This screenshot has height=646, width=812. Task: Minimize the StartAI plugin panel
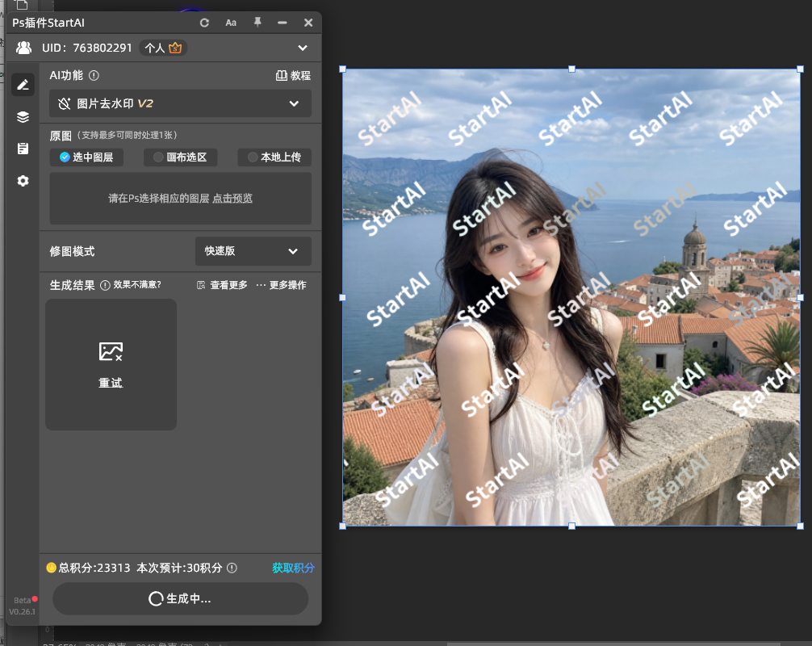(x=283, y=23)
